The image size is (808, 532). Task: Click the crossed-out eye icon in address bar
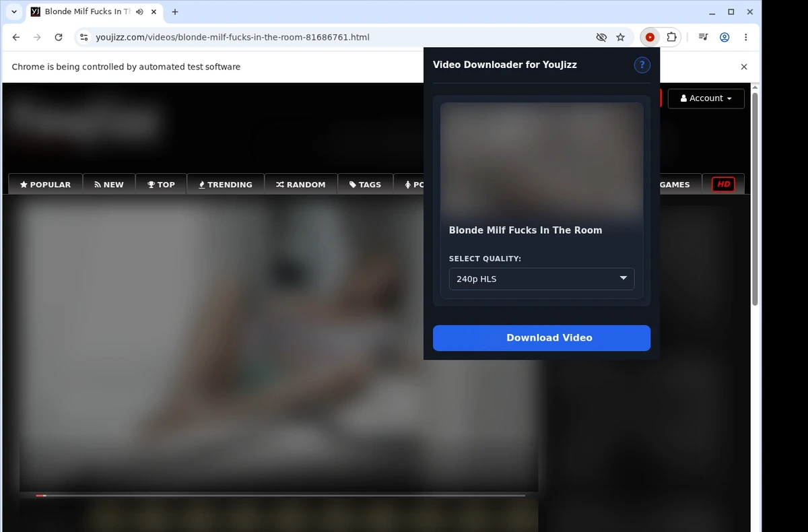pos(601,37)
